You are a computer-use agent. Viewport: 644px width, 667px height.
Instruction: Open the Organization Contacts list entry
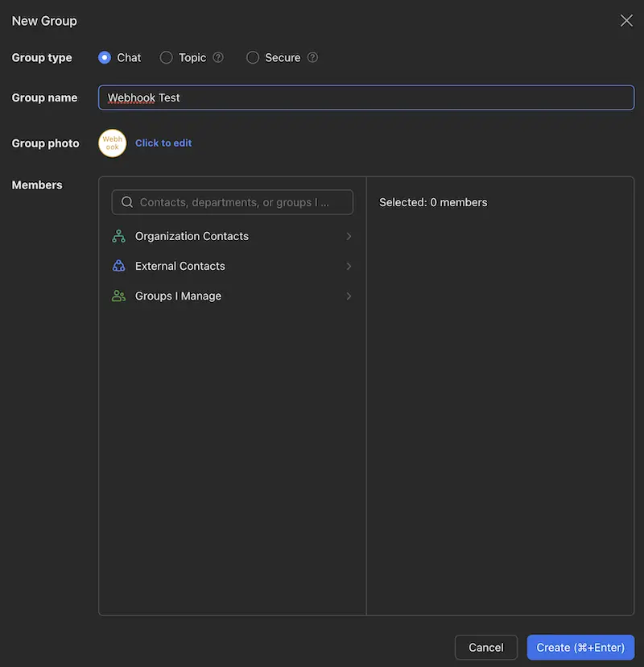(x=192, y=236)
